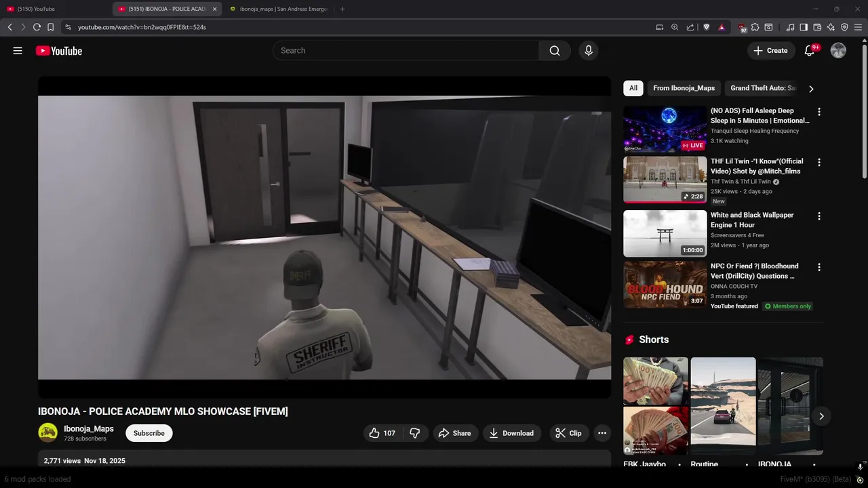The height and width of the screenshot is (488, 868).
Task: Open the browser Extensions puzzle icon
Action: tap(755, 27)
